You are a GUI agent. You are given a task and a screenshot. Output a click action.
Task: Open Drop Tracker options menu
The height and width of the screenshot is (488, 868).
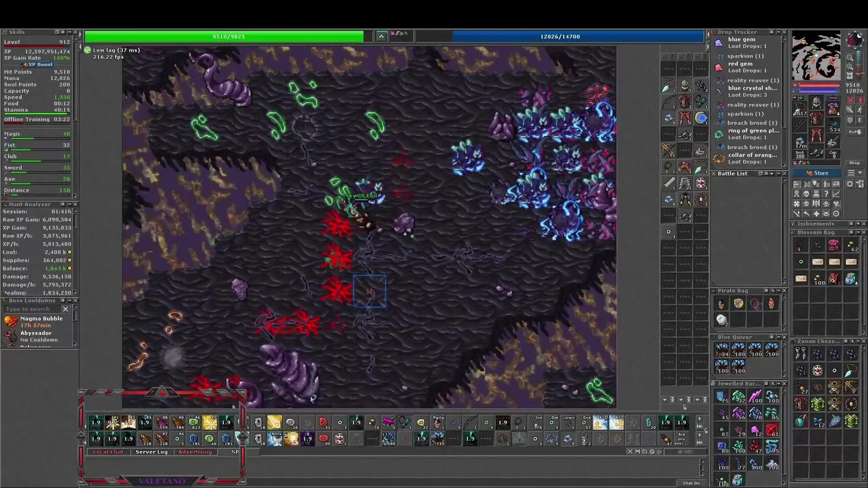pos(771,32)
